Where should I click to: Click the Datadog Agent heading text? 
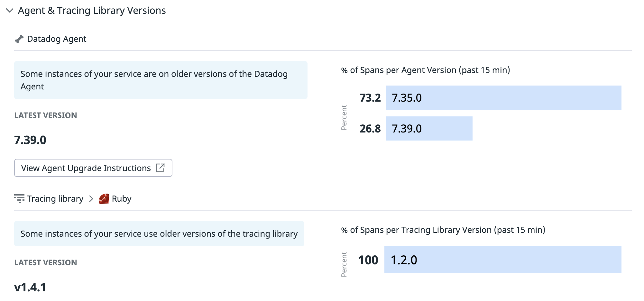pos(57,39)
